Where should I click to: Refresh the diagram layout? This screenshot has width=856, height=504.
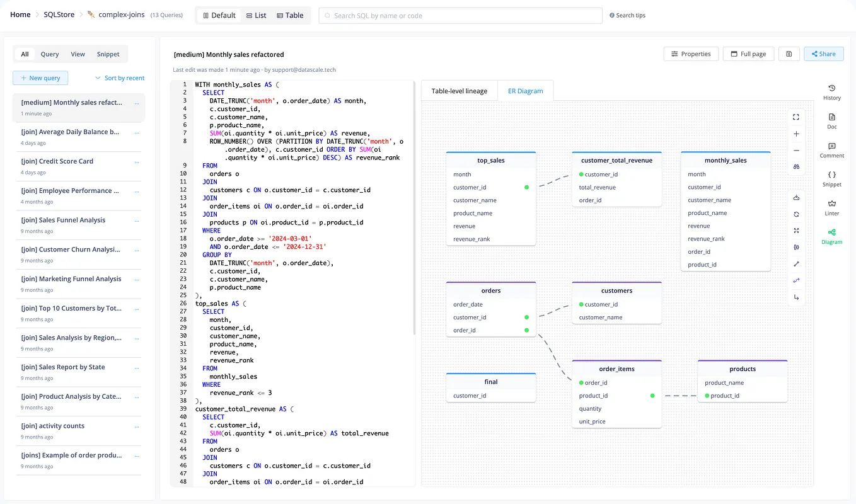click(x=796, y=214)
